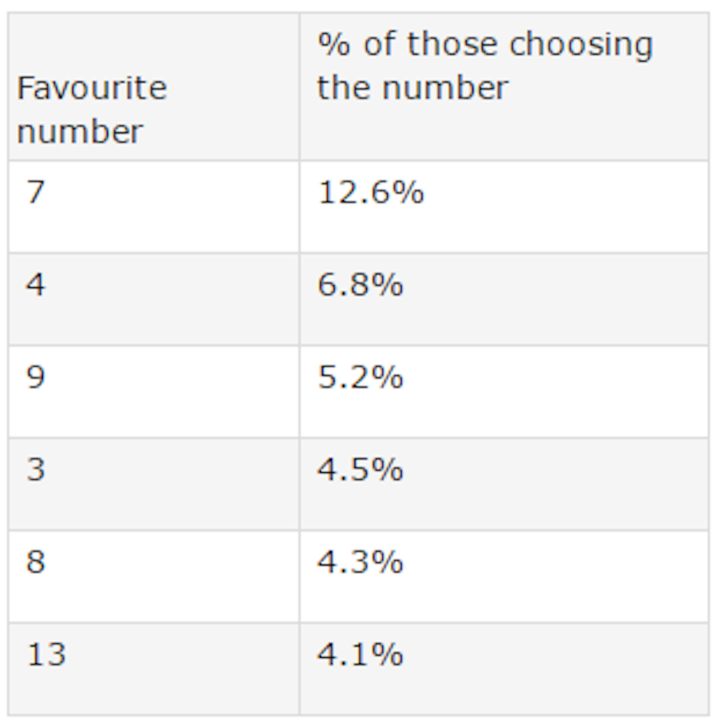Viewport: 717px width, 728px height.
Task: Click the word 'Favourite' in the header
Action: click(92, 88)
